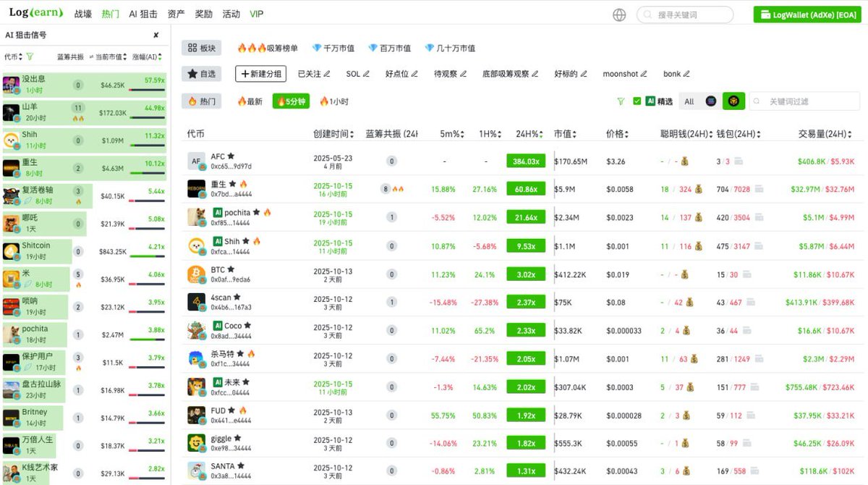Toggle favorite star for 重生 in table

[233, 184]
